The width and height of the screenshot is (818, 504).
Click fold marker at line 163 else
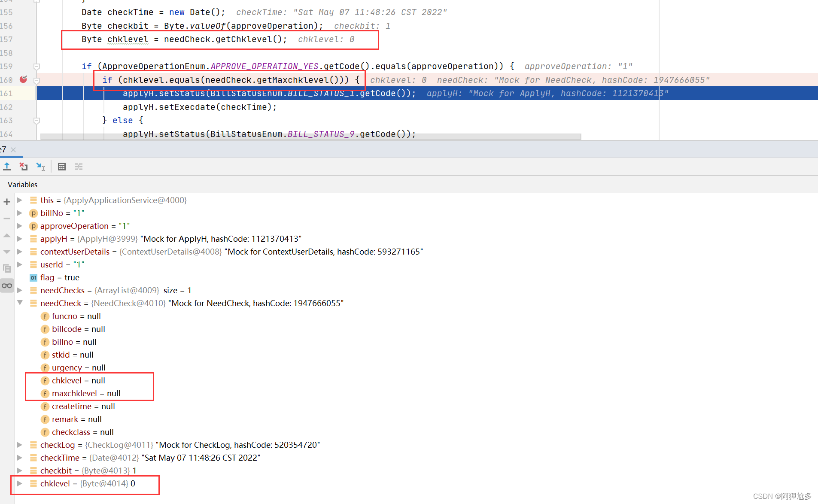pos(36,121)
